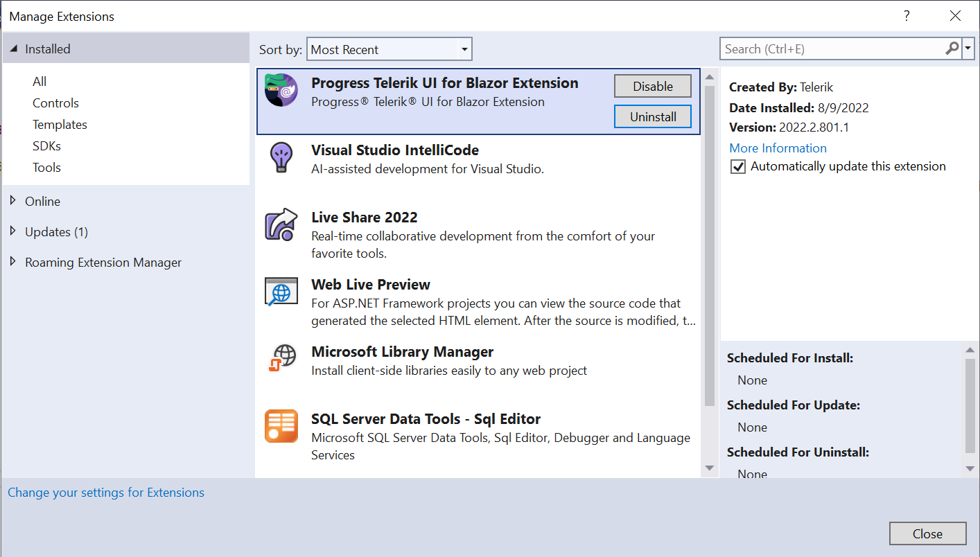Click the help question mark icon
Screen dimensions: 980x557
click(906, 16)
